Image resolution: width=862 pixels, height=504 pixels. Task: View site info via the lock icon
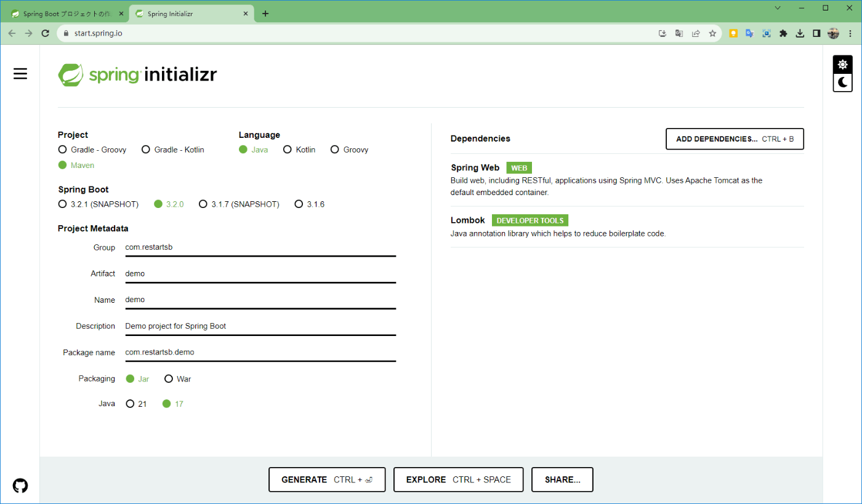[x=66, y=33]
